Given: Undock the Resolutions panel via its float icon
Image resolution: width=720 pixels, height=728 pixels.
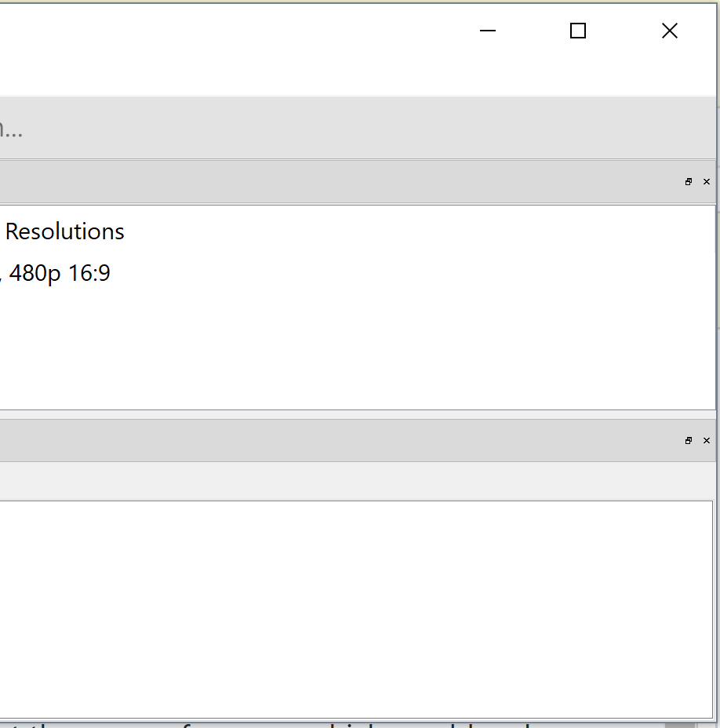Looking at the screenshot, I should point(689,181).
